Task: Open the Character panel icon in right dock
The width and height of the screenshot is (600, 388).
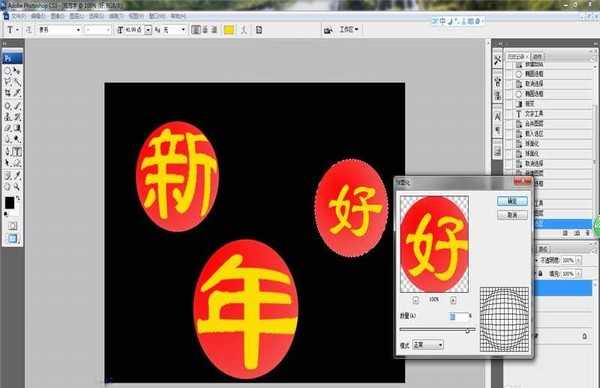Action: pos(497,117)
